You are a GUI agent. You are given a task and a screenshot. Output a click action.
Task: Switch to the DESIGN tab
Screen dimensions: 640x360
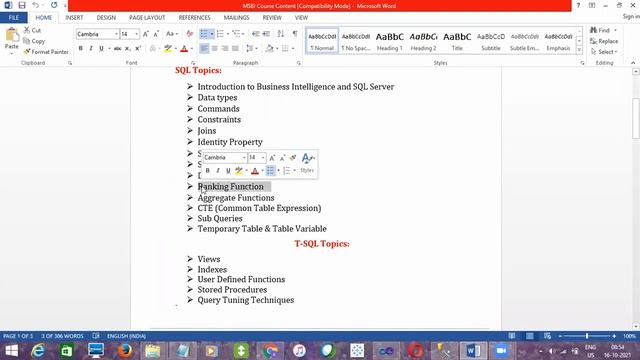(106, 18)
